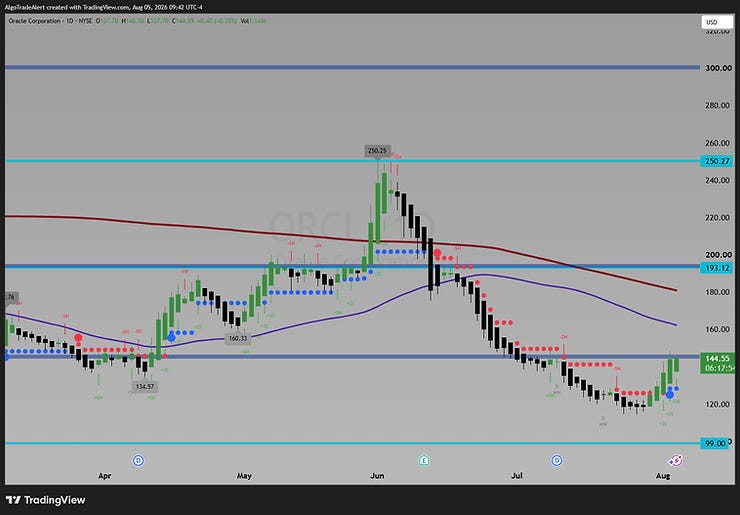Click the July dividend D icon
The image size is (740, 515).
click(x=557, y=460)
